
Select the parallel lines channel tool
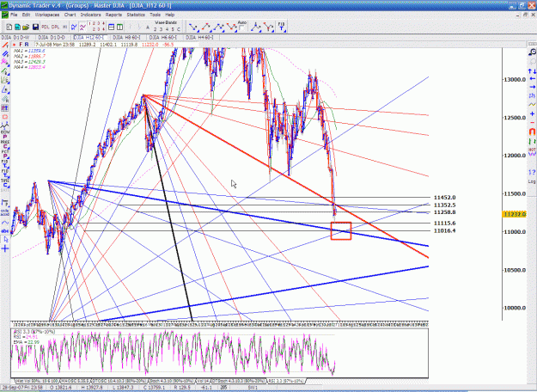pos(5,54)
